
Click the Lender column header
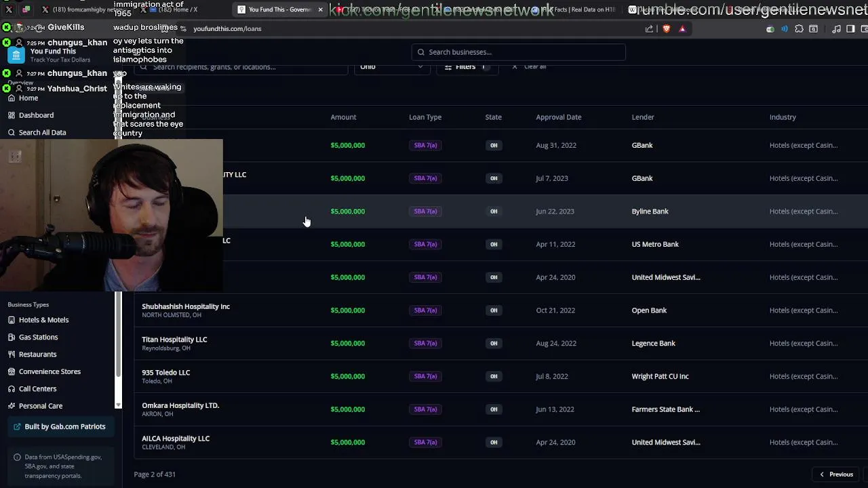pos(643,117)
